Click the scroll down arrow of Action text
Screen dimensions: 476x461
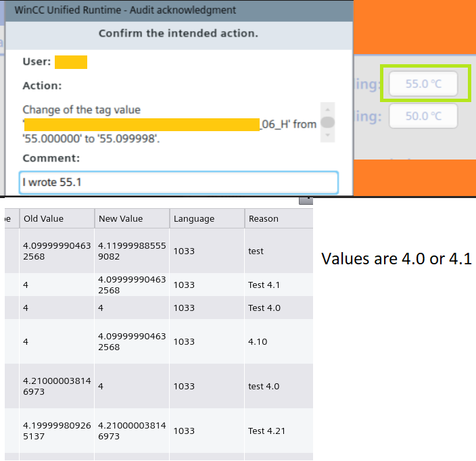[327, 135]
